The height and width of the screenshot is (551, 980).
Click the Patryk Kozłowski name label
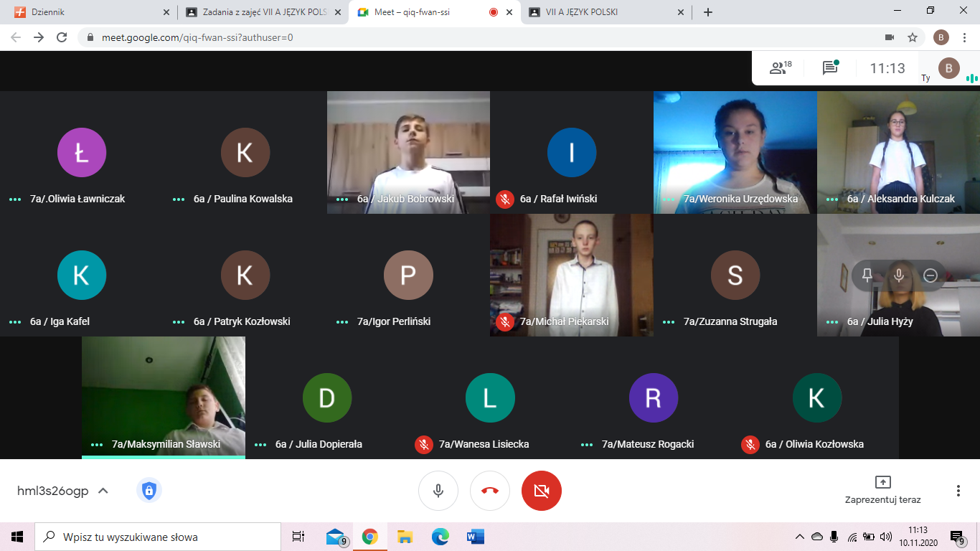click(x=242, y=321)
